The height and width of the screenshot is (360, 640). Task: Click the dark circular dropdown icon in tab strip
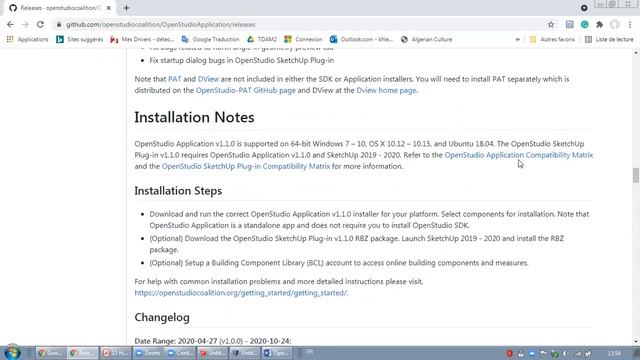pos(584,8)
